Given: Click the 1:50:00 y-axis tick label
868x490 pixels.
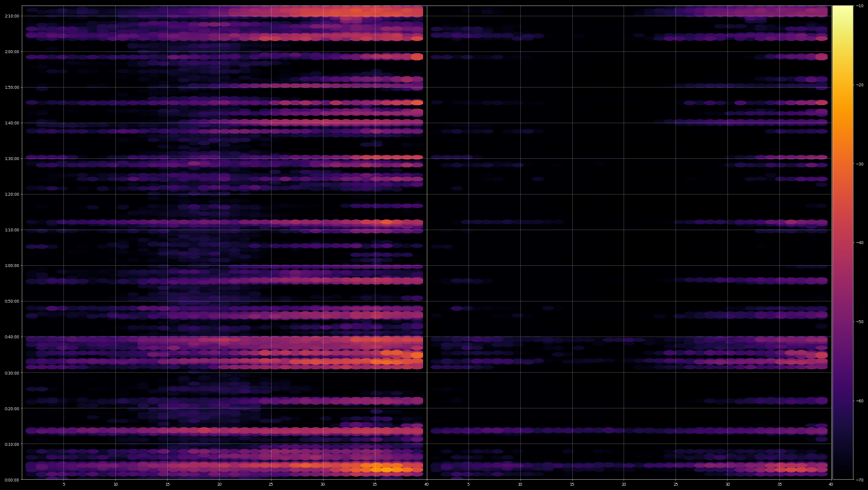Looking at the screenshot, I should pos(12,88).
